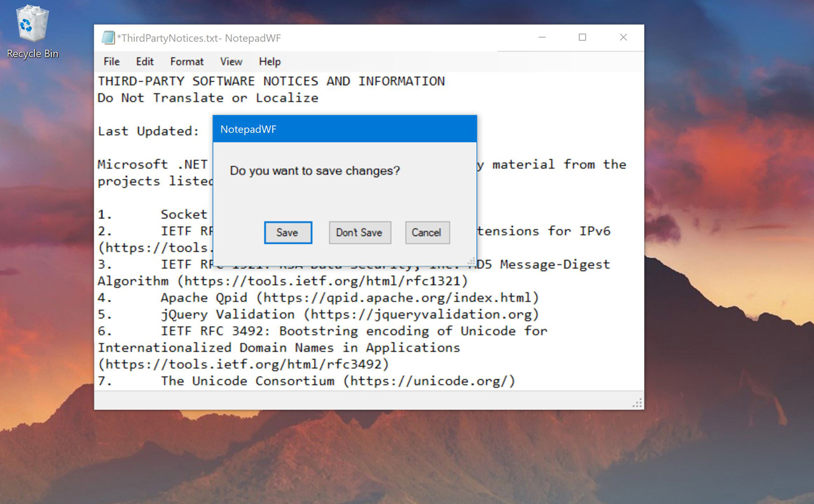Click the "Do you want to save changes?" message
814x504 pixels.
point(315,171)
